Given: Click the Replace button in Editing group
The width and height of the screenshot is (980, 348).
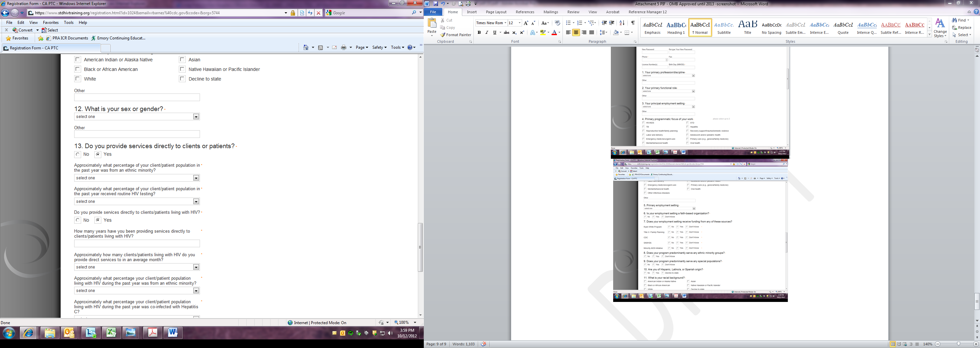Looking at the screenshot, I should pyautogui.click(x=961, y=28).
